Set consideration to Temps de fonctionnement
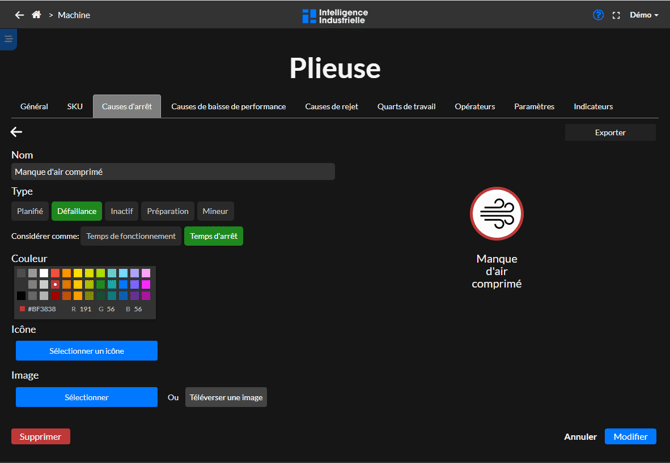 [131, 236]
